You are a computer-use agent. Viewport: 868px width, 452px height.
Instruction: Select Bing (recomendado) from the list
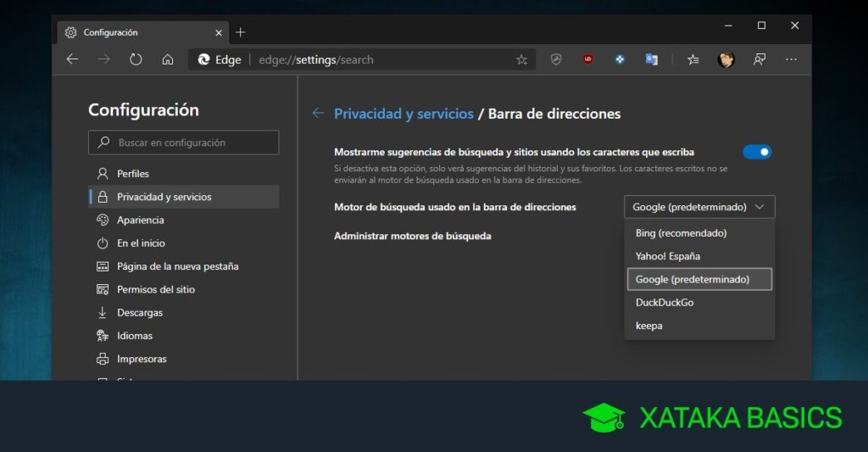tap(681, 233)
